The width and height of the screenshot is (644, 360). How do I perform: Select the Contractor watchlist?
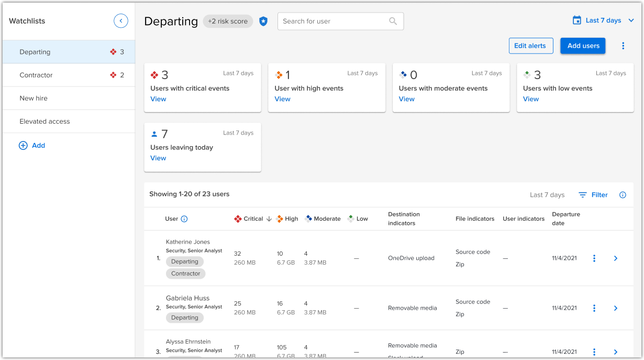tap(36, 75)
